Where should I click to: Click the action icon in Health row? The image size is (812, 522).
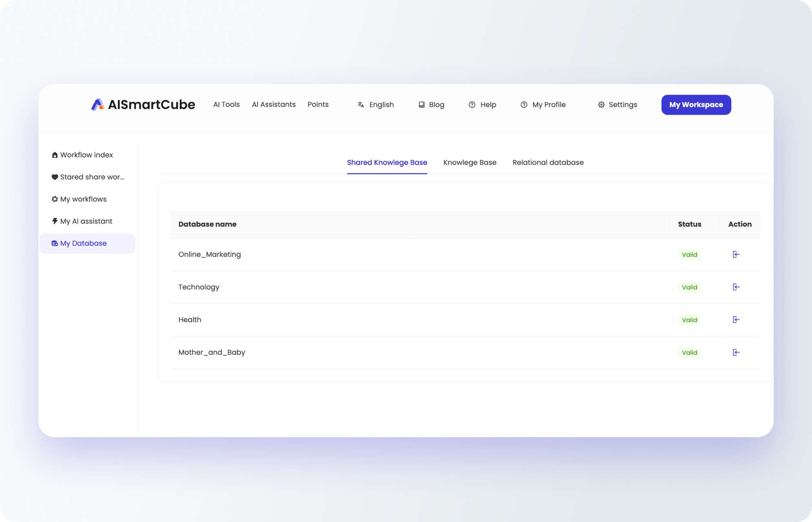coord(736,320)
